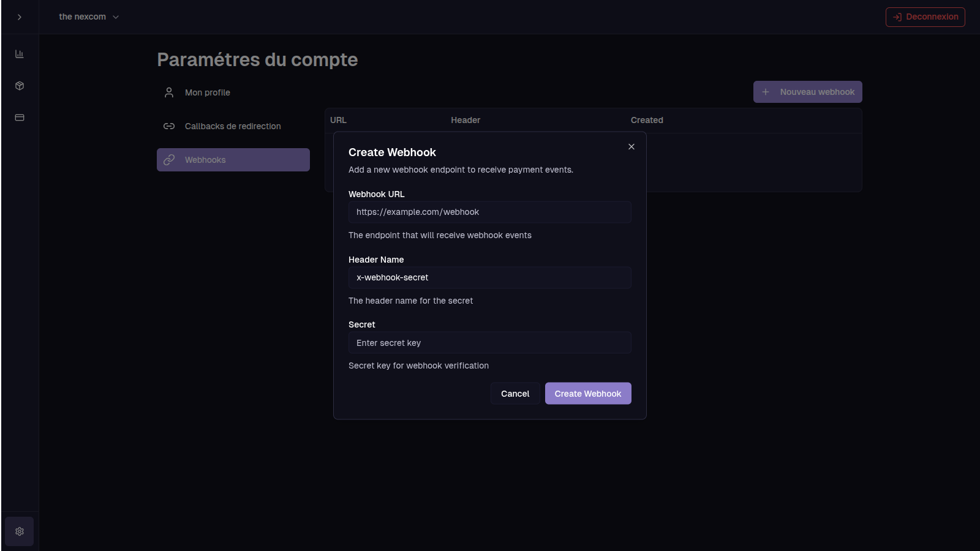The image size is (980, 551).
Task: Go to Callbacks de redirection section
Action: [233, 126]
